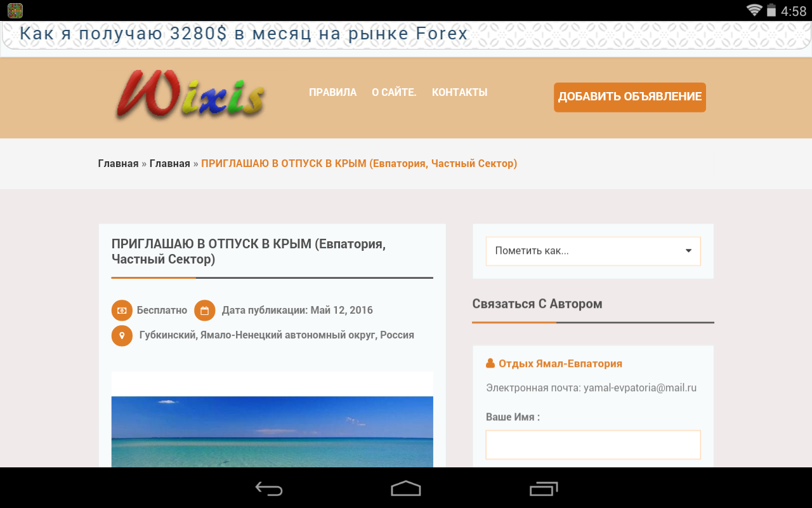Viewport: 812px width, 508px height.
Task: Click the calendar icon beside Дата публикации
Action: click(204, 311)
